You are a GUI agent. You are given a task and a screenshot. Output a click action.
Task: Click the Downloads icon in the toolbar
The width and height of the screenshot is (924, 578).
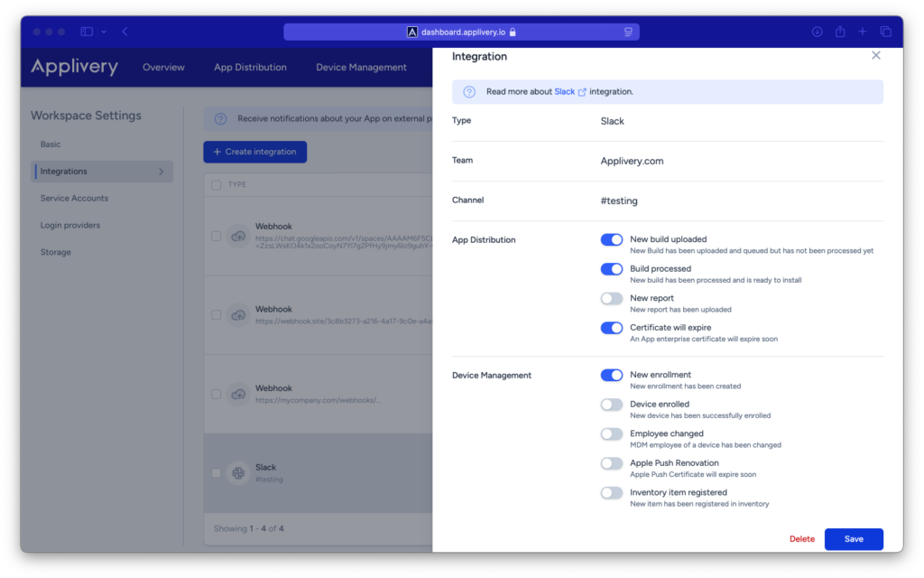pyautogui.click(x=817, y=31)
